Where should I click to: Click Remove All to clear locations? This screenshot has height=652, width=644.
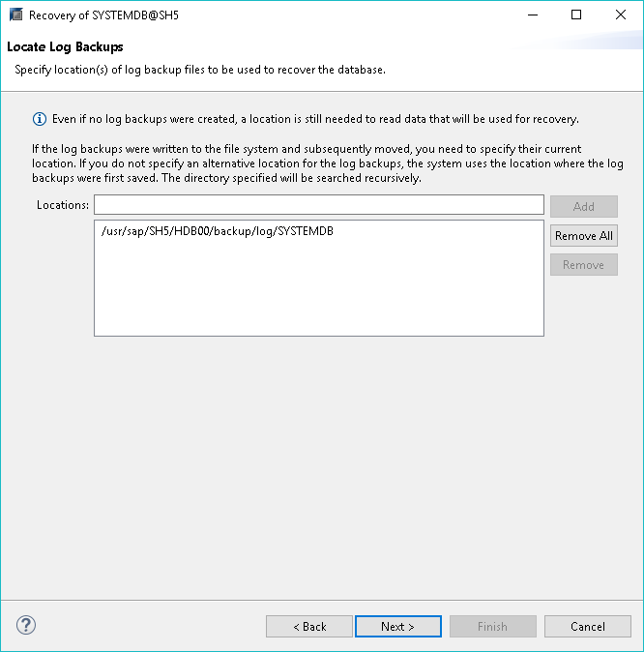pos(583,236)
